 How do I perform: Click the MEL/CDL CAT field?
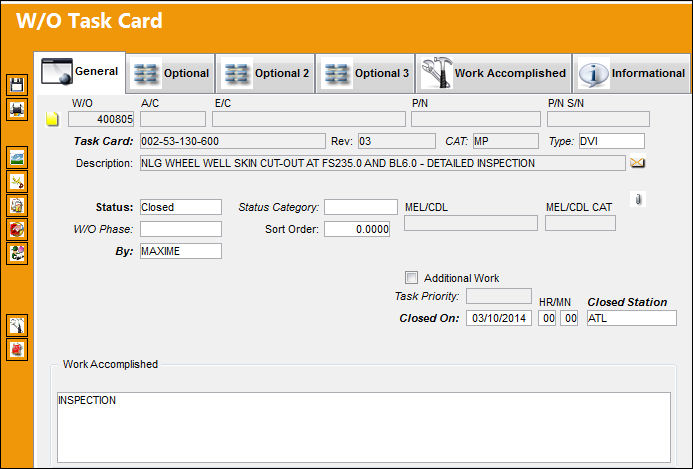(x=580, y=223)
